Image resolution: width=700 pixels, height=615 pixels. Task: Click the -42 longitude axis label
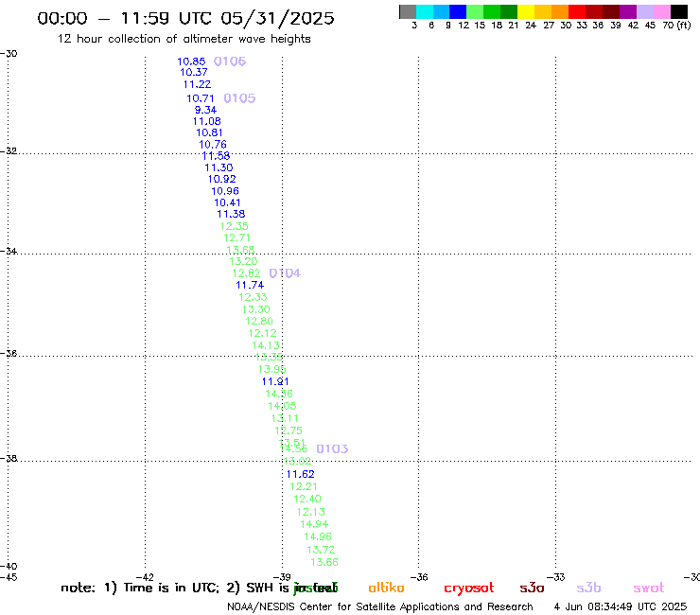pyautogui.click(x=145, y=577)
